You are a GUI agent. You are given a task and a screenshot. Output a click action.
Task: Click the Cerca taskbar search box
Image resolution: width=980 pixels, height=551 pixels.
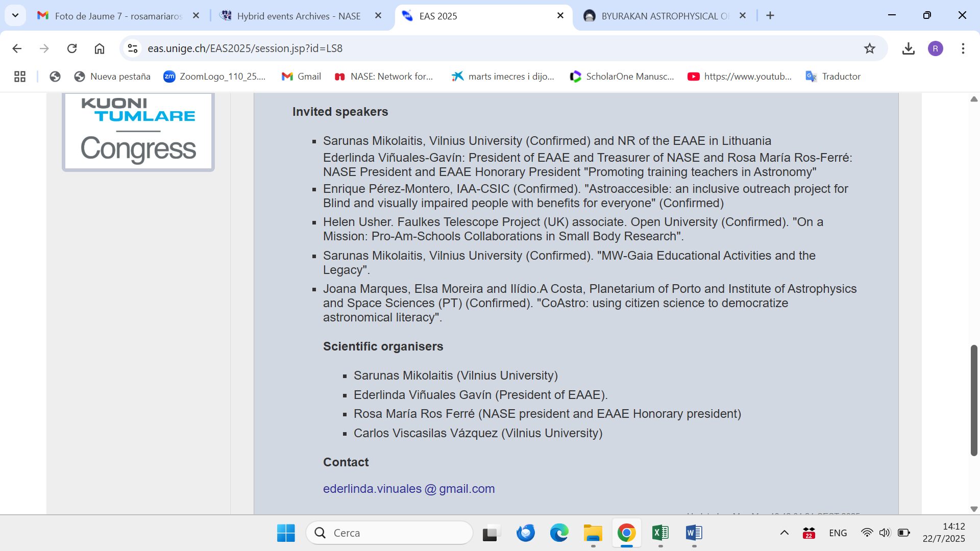(x=389, y=533)
